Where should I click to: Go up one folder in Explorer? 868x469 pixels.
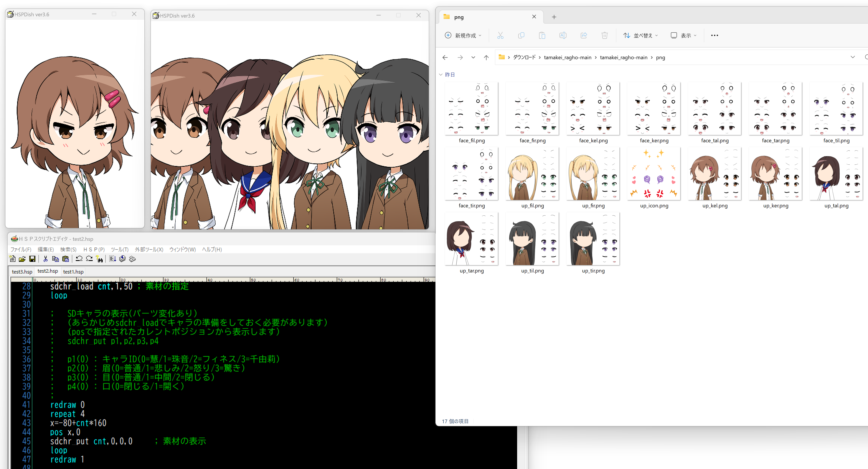[486, 57]
